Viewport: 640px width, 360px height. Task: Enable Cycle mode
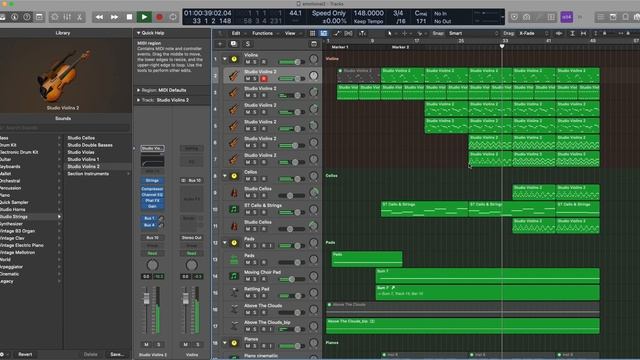[x=173, y=17]
